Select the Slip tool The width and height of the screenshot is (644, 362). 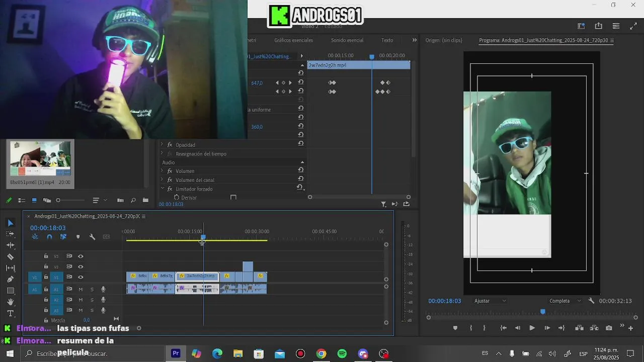[x=10, y=268]
